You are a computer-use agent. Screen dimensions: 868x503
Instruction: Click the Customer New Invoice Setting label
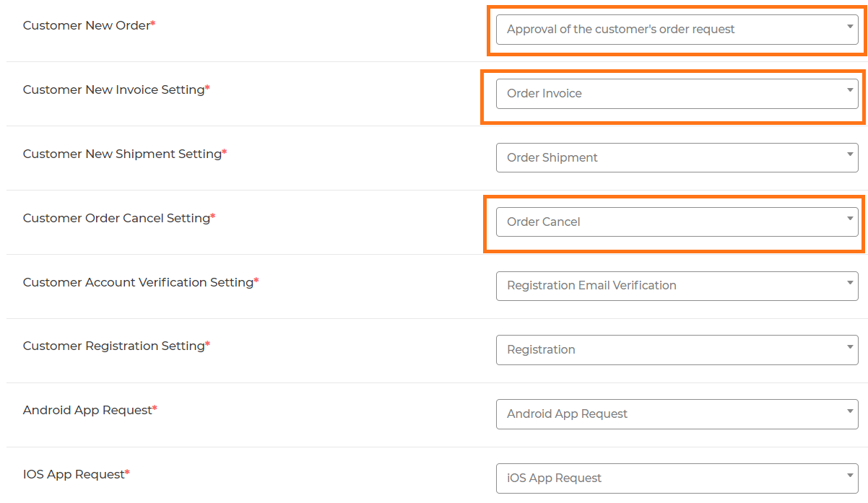(113, 89)
